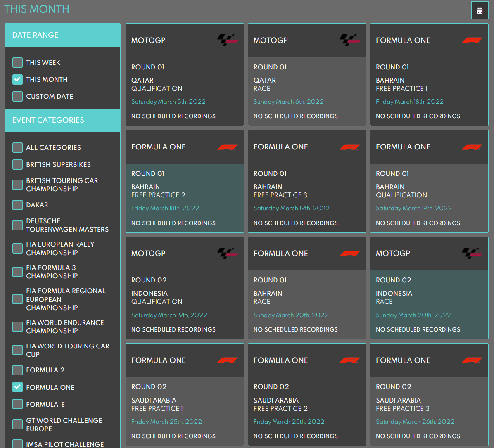Click 'Friday March 18th, 2022' on Free Practice 2
Screen dimensions: 494x448
point(165,208)
